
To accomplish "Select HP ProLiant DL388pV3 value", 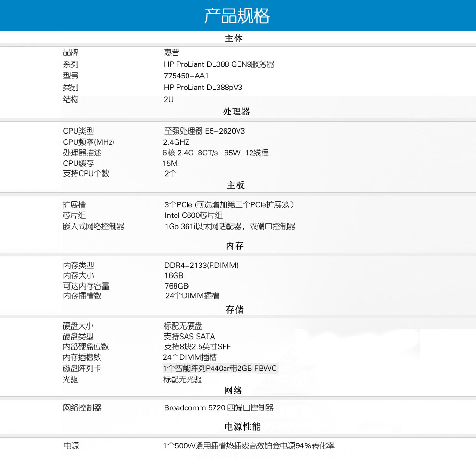I will 203,88.
